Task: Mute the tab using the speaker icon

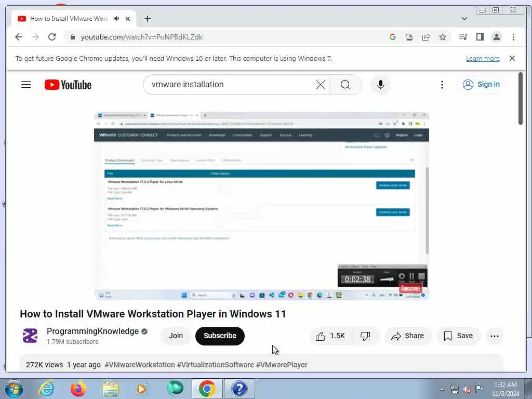Action: [x=117, y=19]
